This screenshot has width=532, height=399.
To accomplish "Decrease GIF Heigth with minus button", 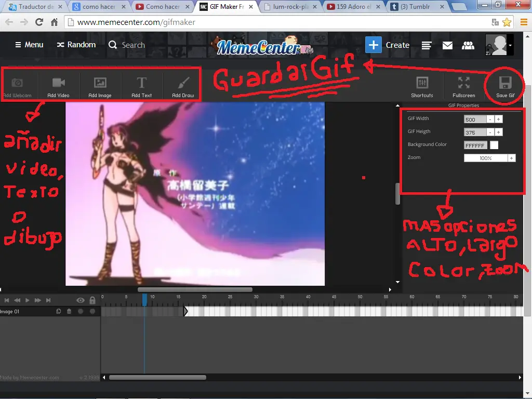I will point(490,132).
